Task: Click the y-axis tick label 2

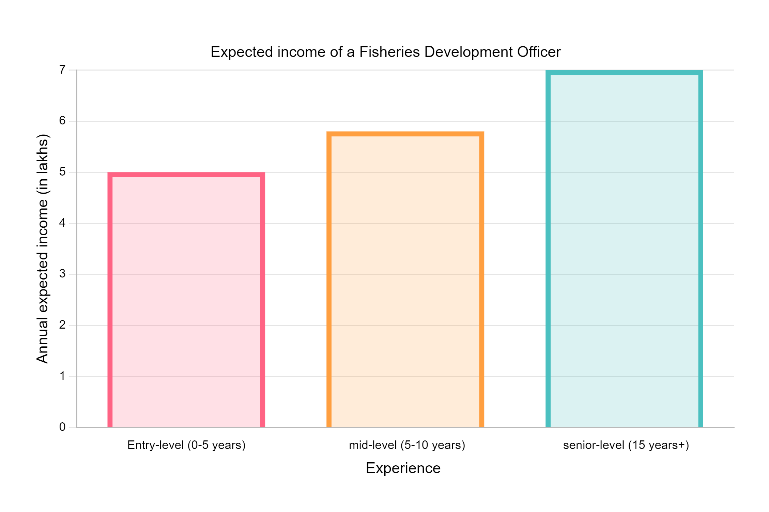Action: 62,326
